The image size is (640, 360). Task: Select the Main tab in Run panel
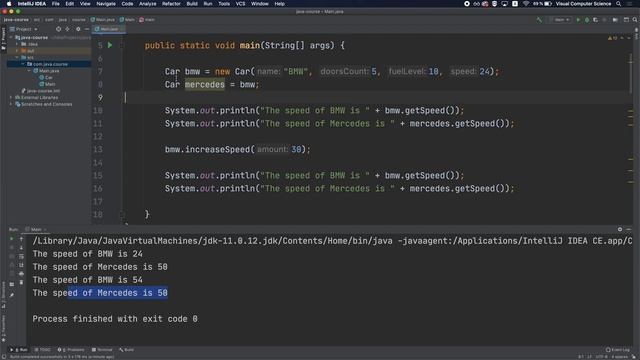[36, 229]
